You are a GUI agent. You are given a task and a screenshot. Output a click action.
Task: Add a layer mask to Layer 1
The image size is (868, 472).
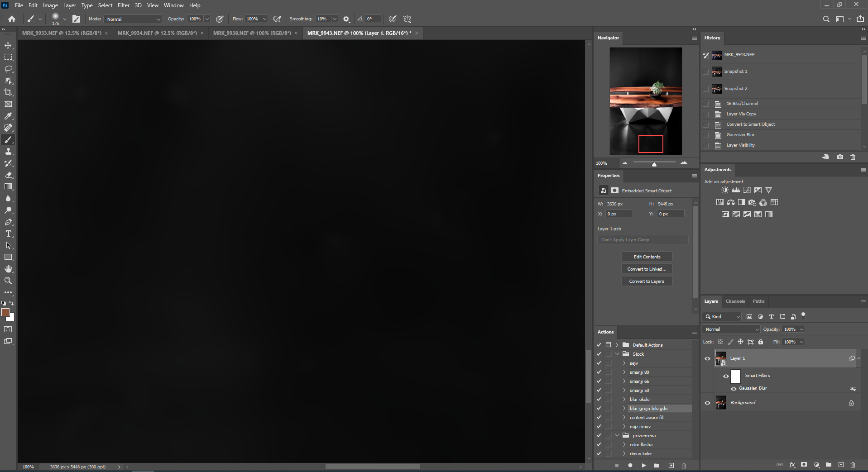tap(804, 465)
